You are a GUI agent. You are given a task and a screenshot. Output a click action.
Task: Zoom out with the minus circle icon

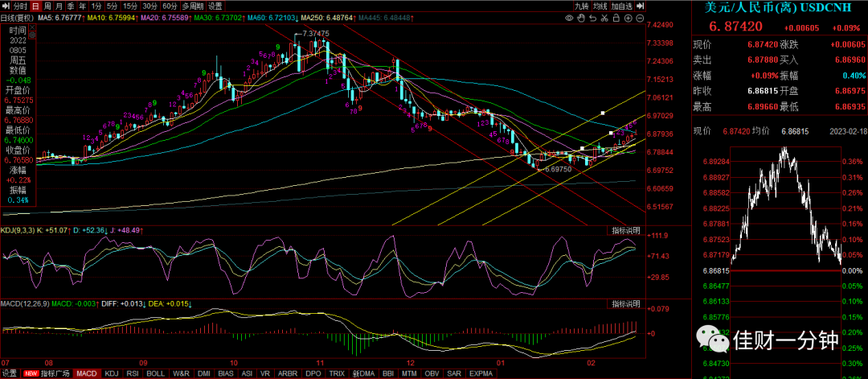pos(640,19)
